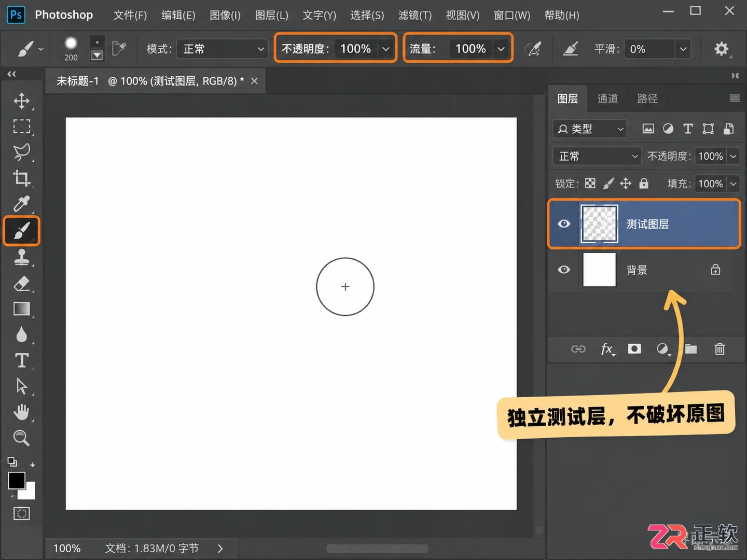Click the foreground color swatch
Viewport: 747px width, 560px height.
coord(16,481)
